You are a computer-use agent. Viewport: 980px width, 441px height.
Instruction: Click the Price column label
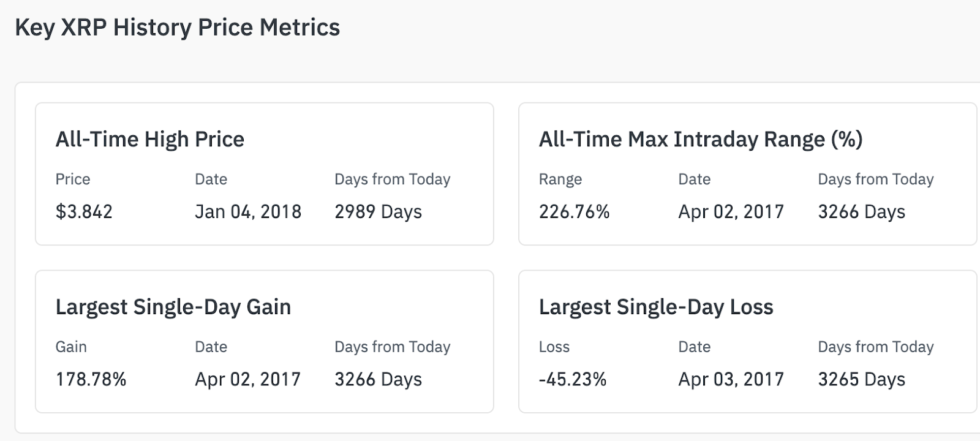tap(72, 179)
